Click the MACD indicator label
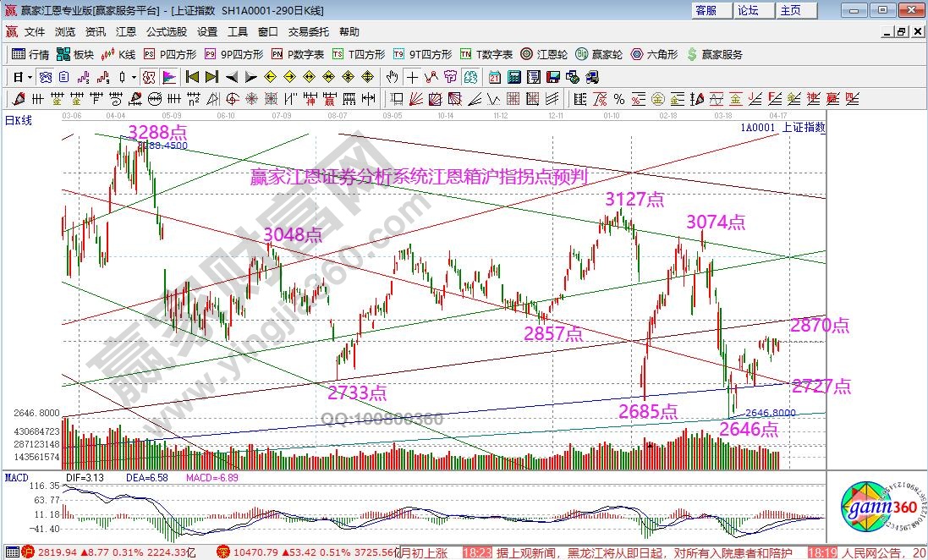 [17, 477]
